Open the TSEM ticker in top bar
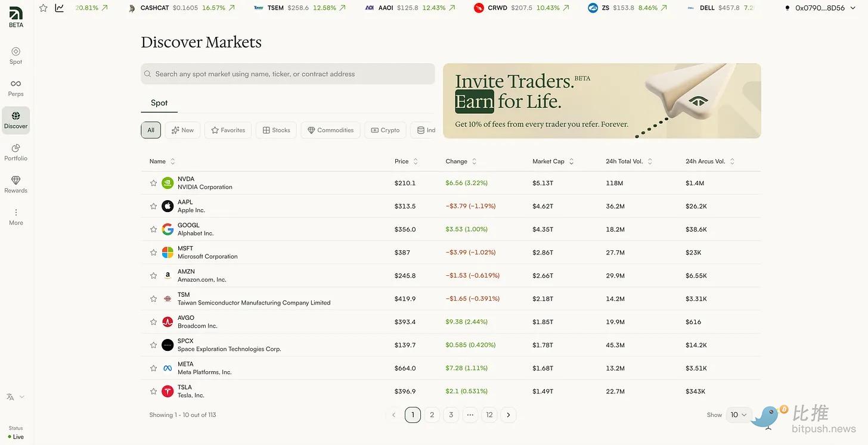 coord(299,8)
